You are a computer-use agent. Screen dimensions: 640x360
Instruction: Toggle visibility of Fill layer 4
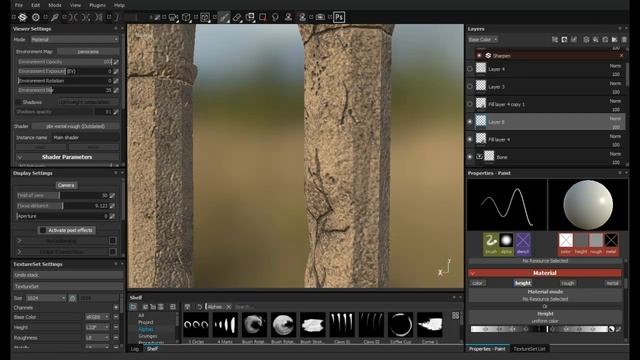(470, 139)
